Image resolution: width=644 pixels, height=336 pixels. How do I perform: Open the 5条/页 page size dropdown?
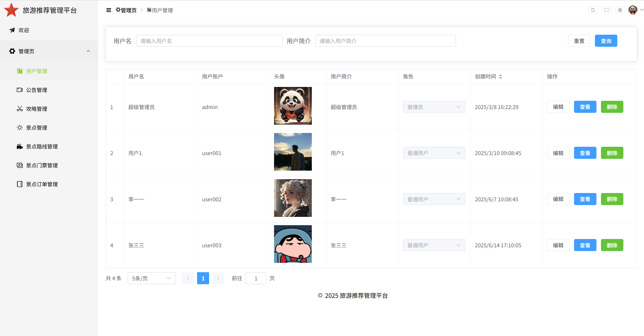coord(151,278)
